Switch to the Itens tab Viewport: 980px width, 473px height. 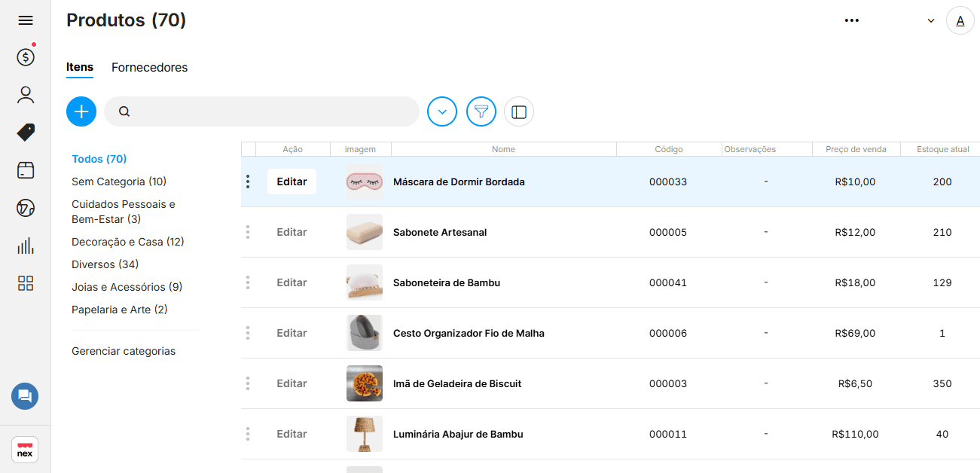(x=80, y=67)
